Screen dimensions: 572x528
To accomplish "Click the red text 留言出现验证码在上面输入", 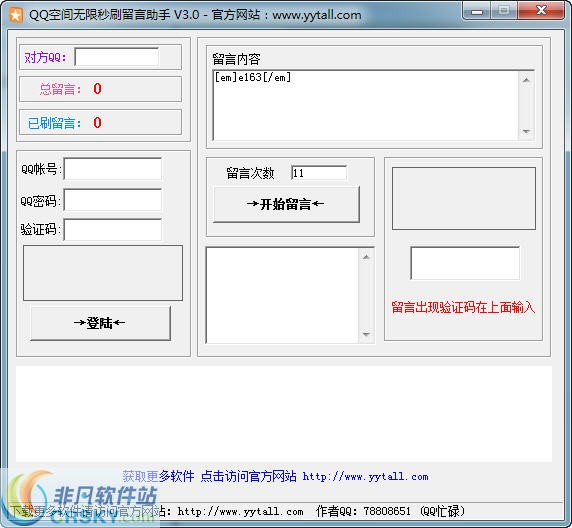I will [x=463, y=307].
